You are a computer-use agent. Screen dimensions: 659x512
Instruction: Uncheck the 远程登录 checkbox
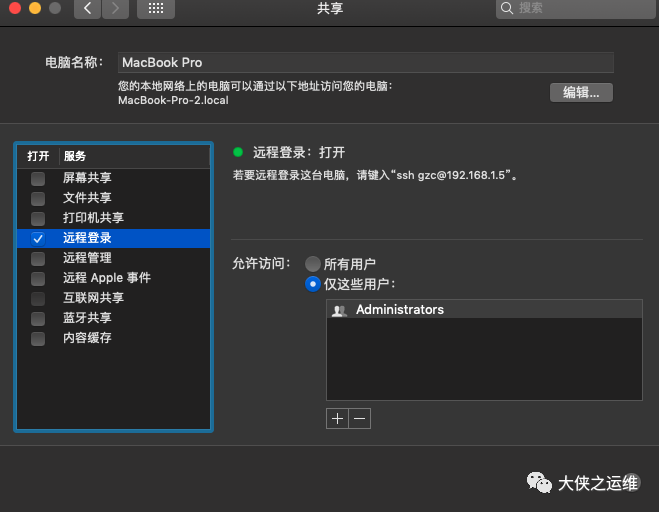click(x=38, y=238)
